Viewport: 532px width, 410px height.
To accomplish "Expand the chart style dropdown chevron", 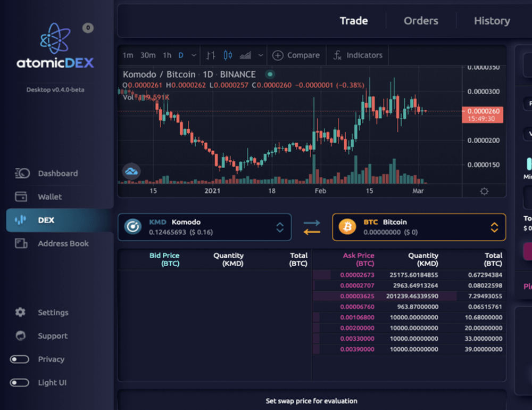I will 261,55.
